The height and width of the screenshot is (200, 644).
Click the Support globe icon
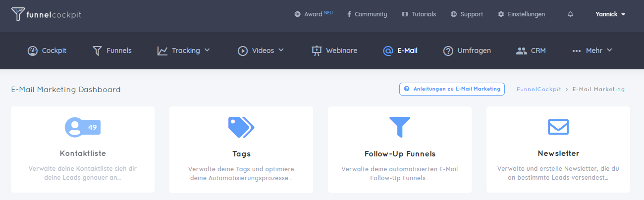click(453, 14)
